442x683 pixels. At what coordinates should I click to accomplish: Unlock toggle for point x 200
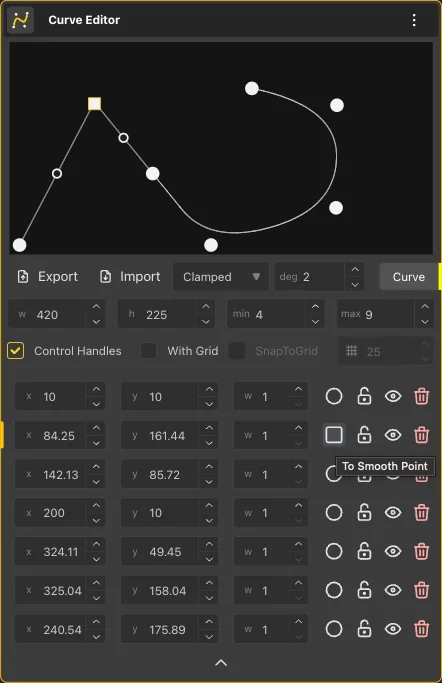364,513
